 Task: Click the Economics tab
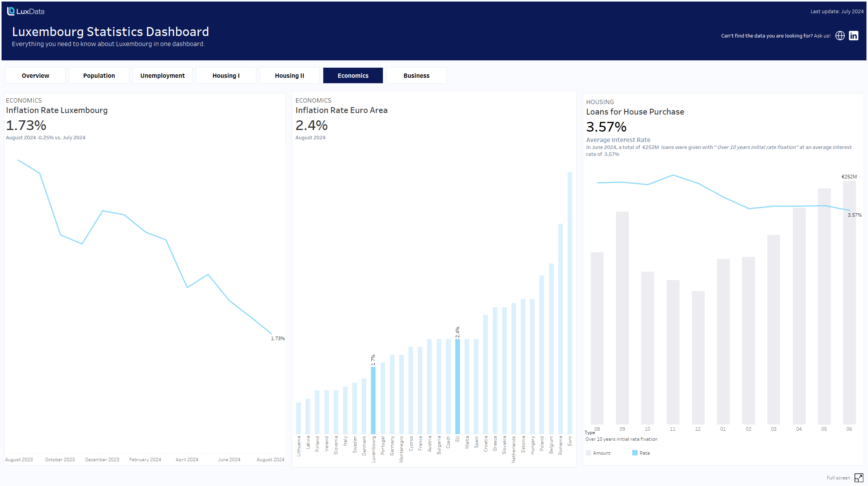(353, 75)
